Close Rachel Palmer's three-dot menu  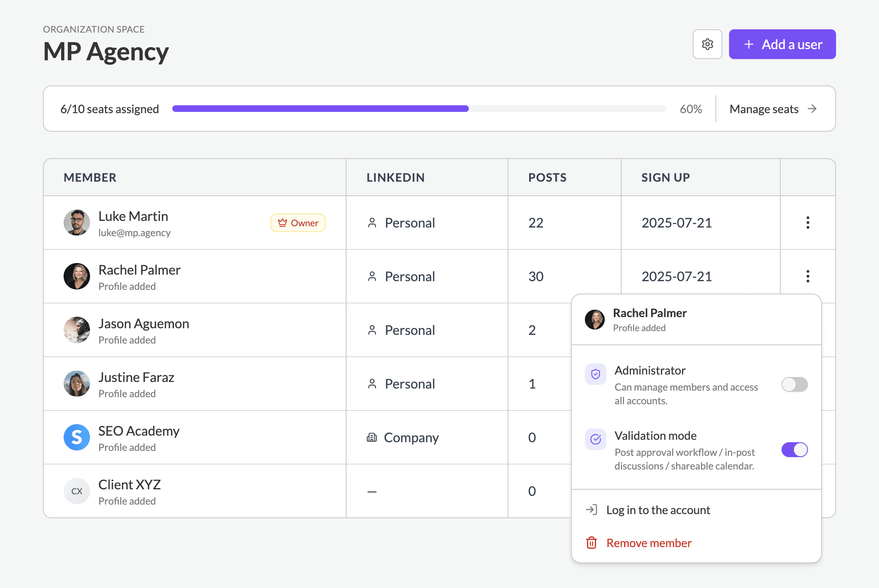[808, 276]
